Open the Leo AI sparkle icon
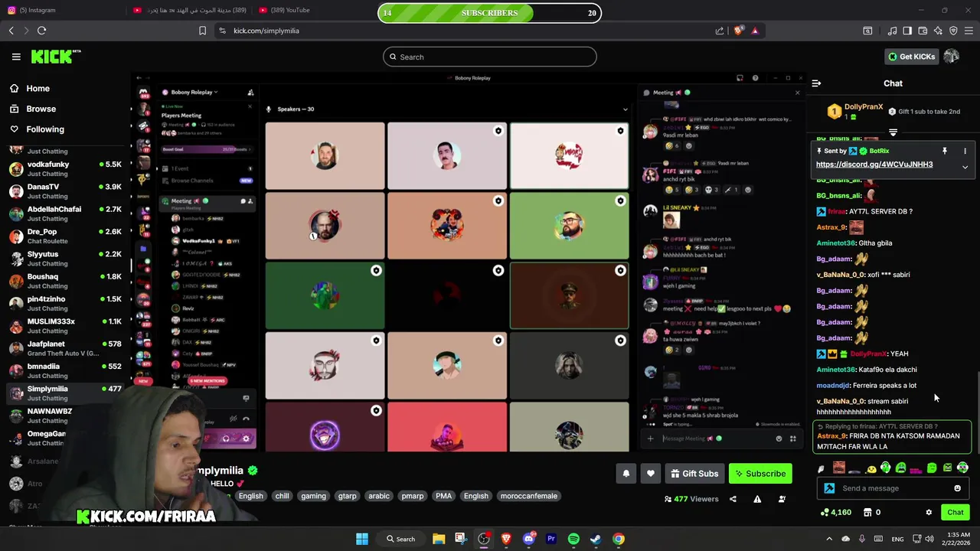The height and width of the screenshot is (551, 980). pyautogui.click(x=938, y=31)
